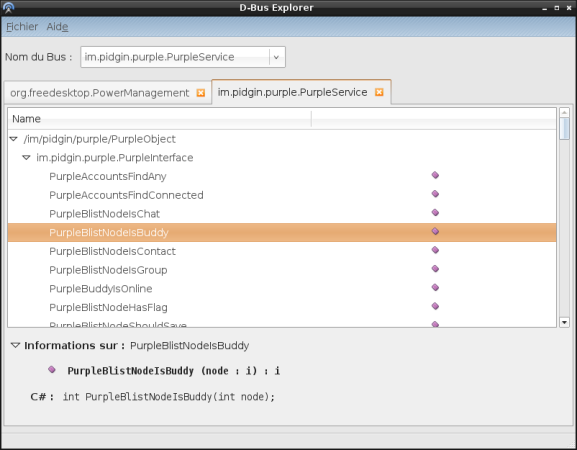The height and width of the screenshot is (450, 577).
Task: Click the scrollbar up arrow in tree view
Action: (564, 112)
